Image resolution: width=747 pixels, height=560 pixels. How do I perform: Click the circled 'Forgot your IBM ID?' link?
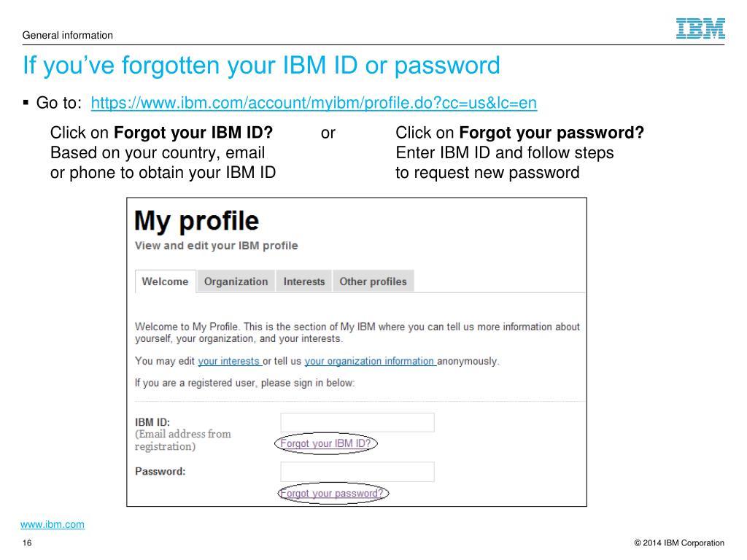pos(326,443)
